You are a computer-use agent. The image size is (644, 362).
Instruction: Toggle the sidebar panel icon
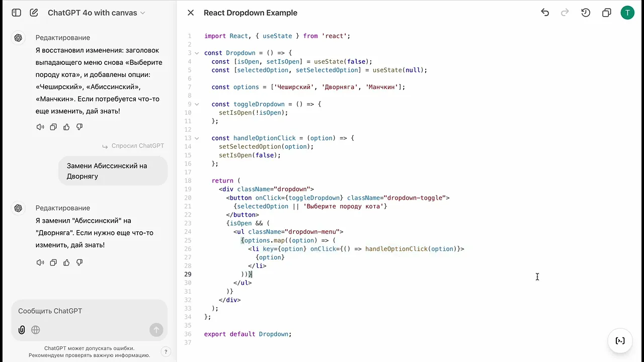point(17,13)
